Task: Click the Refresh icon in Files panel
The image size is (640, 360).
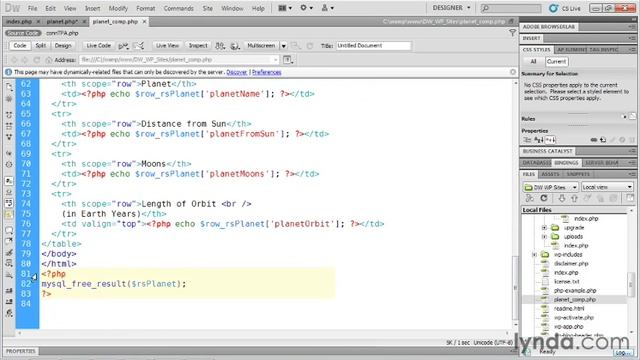Action: point(544,198)
